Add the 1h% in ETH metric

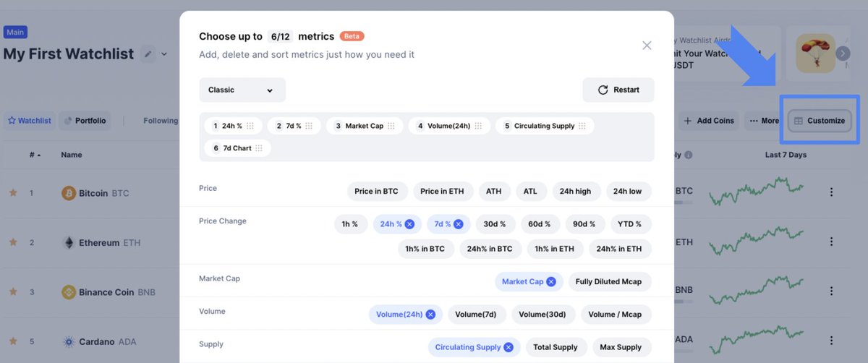pos(554,249)
